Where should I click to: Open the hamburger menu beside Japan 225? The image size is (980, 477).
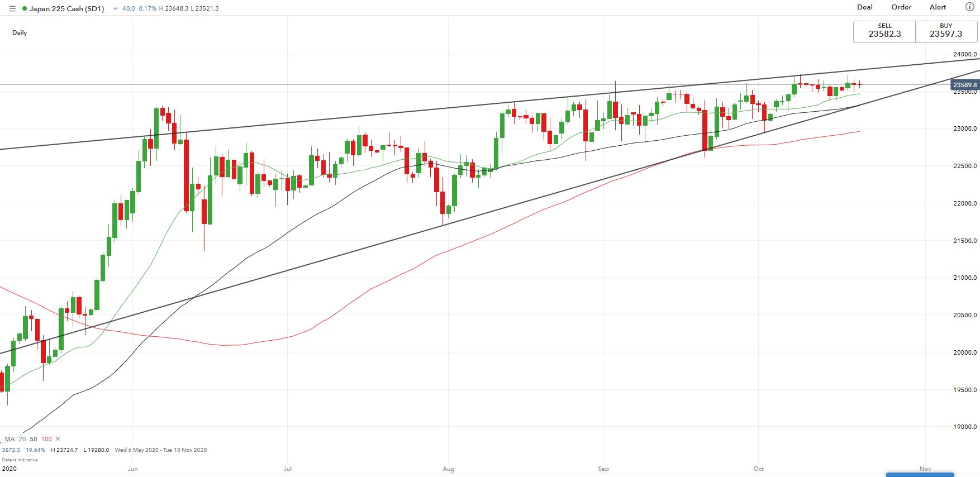click(12, 9)
